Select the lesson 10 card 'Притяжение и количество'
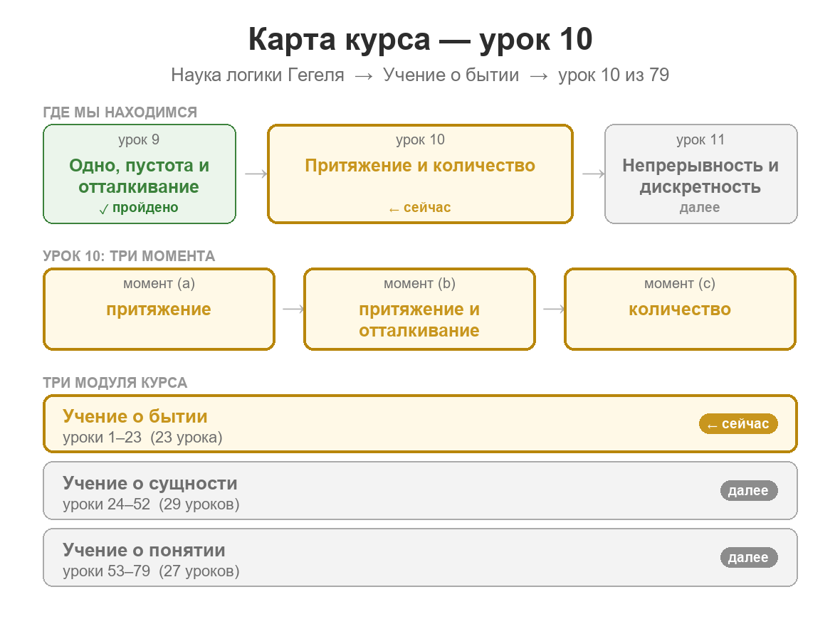Image resolution: width=840 pixels, height=619 pixels. (420, 174)
